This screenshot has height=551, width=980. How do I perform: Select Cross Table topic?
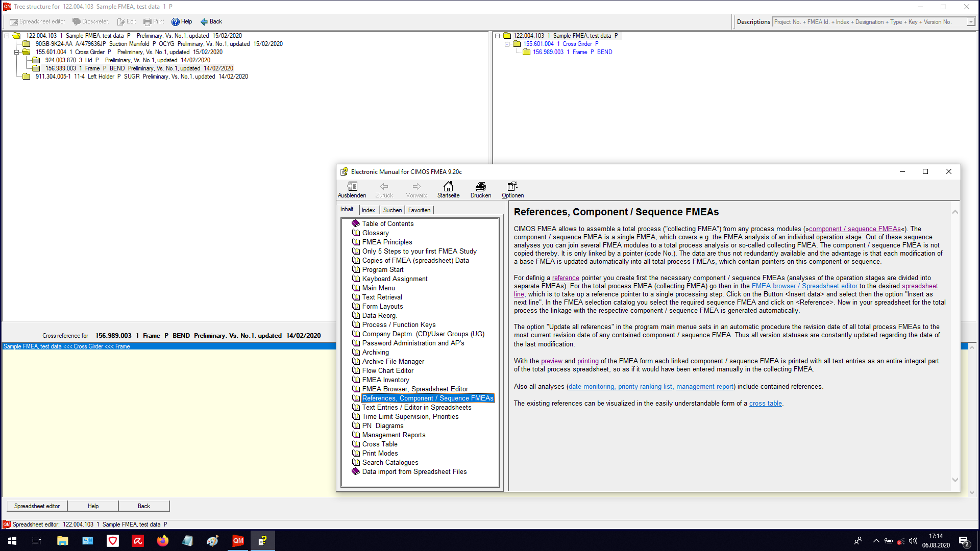379,444
